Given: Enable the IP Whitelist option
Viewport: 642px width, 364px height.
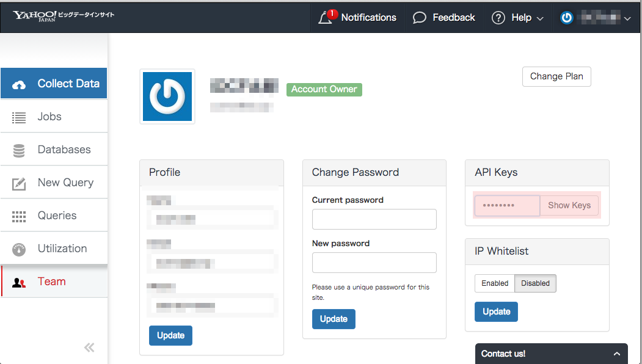Looking at the screenshot, I should (x=494, y=283).
